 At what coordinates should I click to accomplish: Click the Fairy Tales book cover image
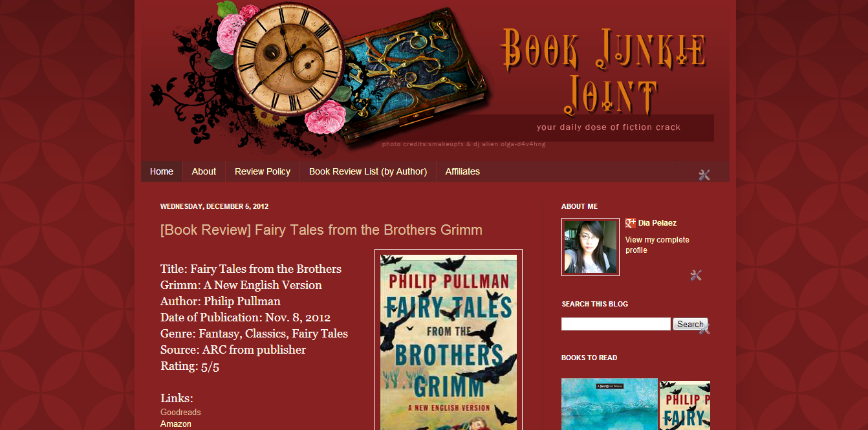click(x=448, y=340)
